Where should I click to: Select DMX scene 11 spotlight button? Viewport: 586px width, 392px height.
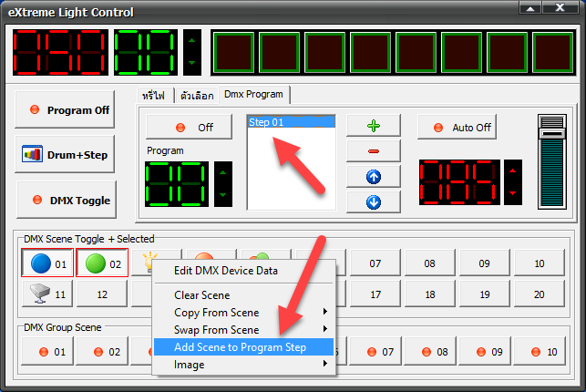click(x=47, y=294)
